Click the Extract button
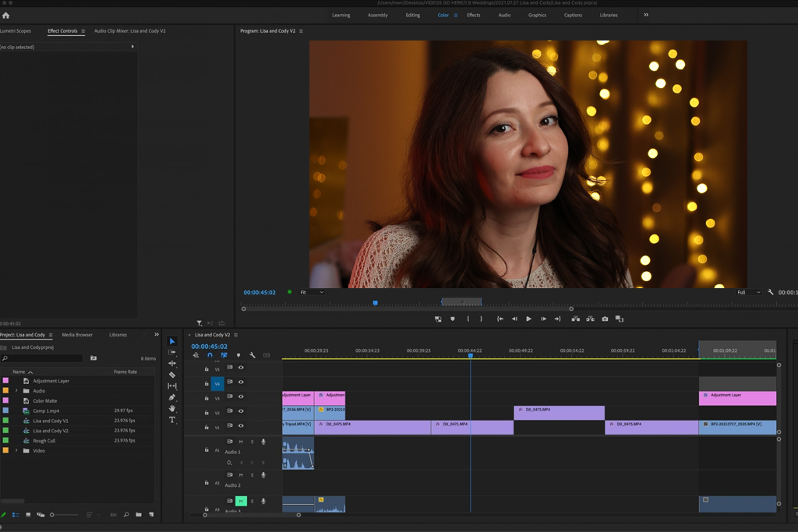This screenshot has width=798, height=532. tap(591, 319)
